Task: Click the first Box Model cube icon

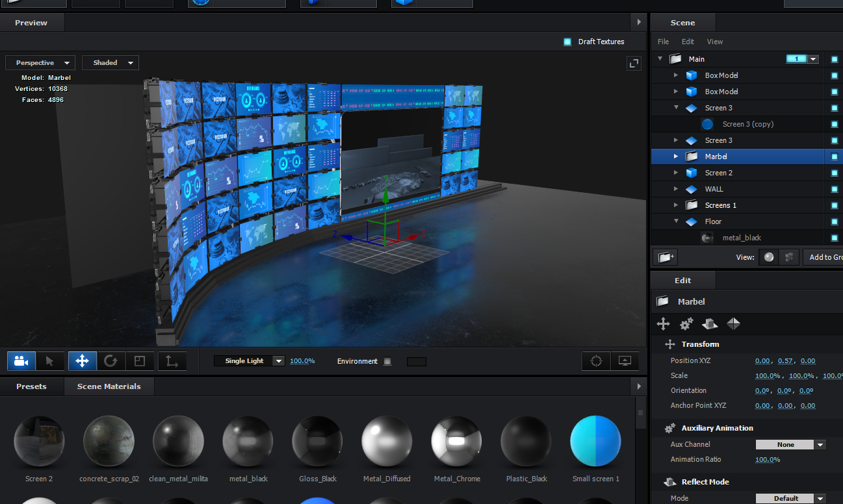Action: pyautogui.click(x=692, y=75)
